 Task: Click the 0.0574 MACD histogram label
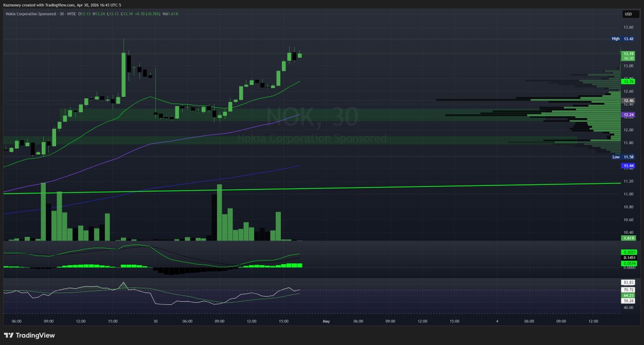628,264
